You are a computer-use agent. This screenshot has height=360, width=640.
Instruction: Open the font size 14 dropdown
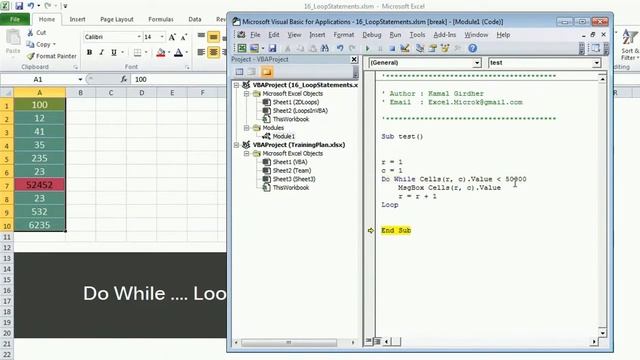(x=162, y=37)
